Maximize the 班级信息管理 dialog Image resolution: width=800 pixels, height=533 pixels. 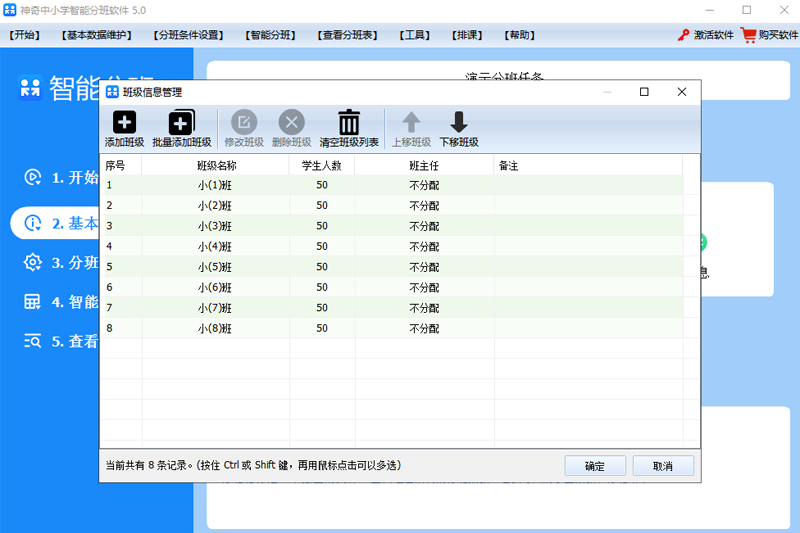click(644, 92)
